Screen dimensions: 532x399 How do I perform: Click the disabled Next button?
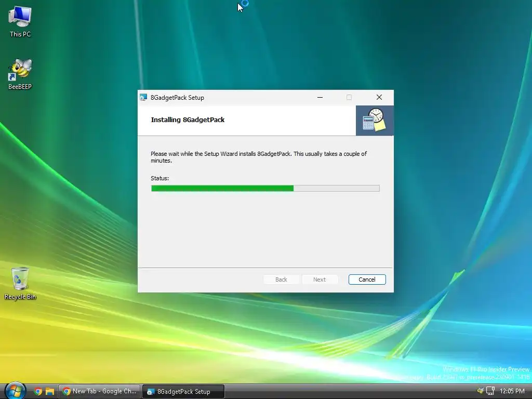tap(320, 279)
